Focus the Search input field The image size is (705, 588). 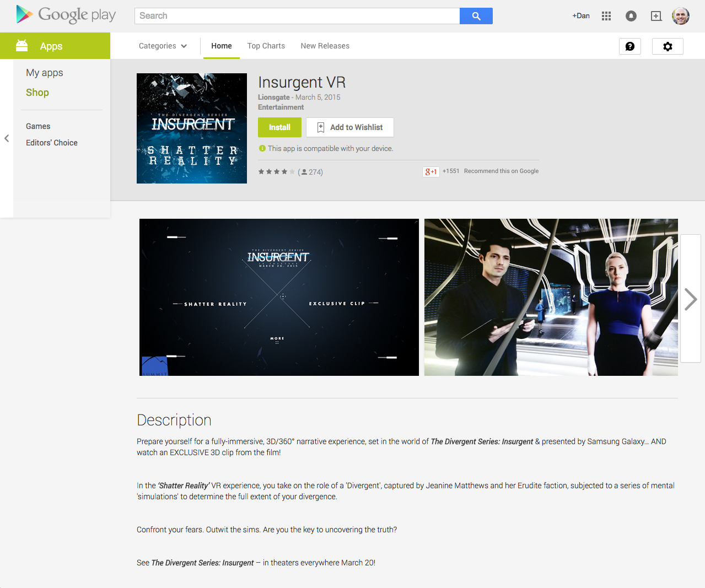pyautogui.click(x=297, y=16)
